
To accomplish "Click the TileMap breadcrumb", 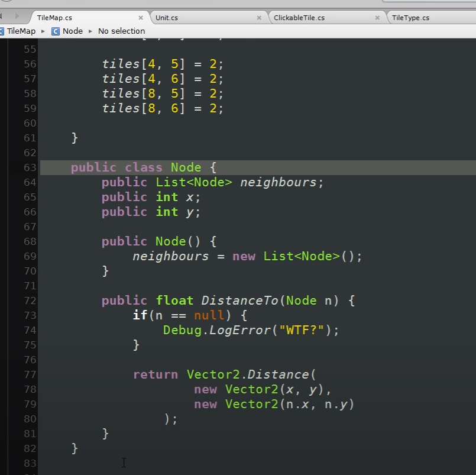I will coord(21,31).
